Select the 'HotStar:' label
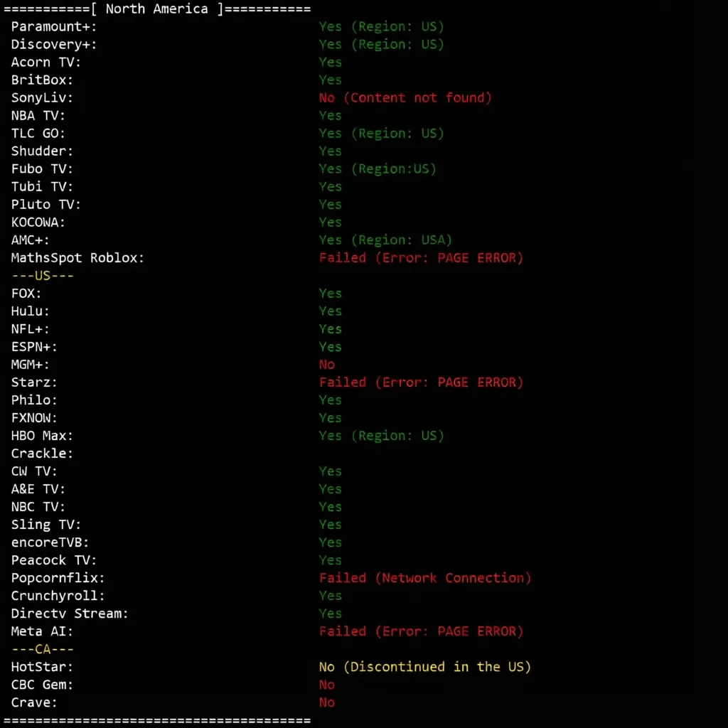 (x=42, y=667)
